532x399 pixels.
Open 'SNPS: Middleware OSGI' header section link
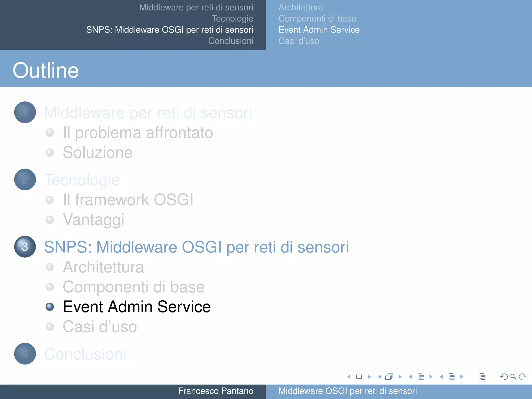pos(170,30)
